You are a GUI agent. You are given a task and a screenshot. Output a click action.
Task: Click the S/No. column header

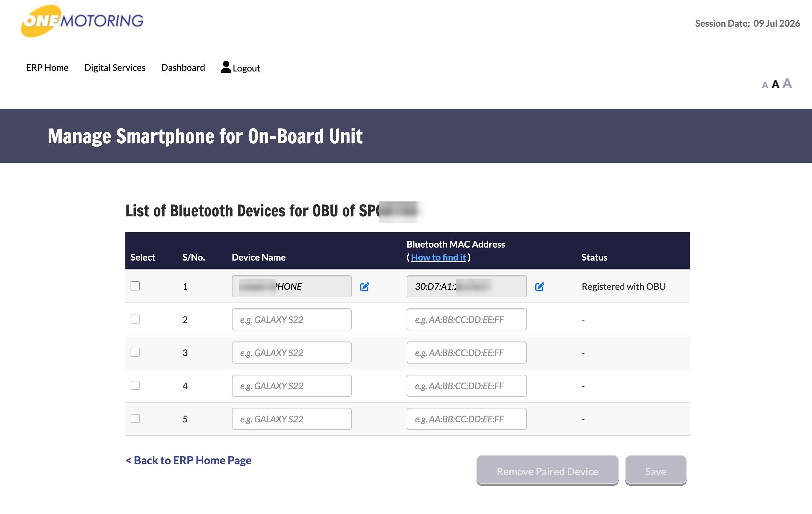(x=194, y=257)
